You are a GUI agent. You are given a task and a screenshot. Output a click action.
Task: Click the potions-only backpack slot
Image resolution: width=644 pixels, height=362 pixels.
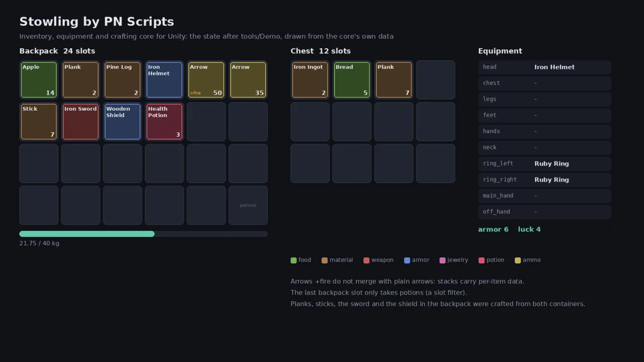click(x=248, y=205)
